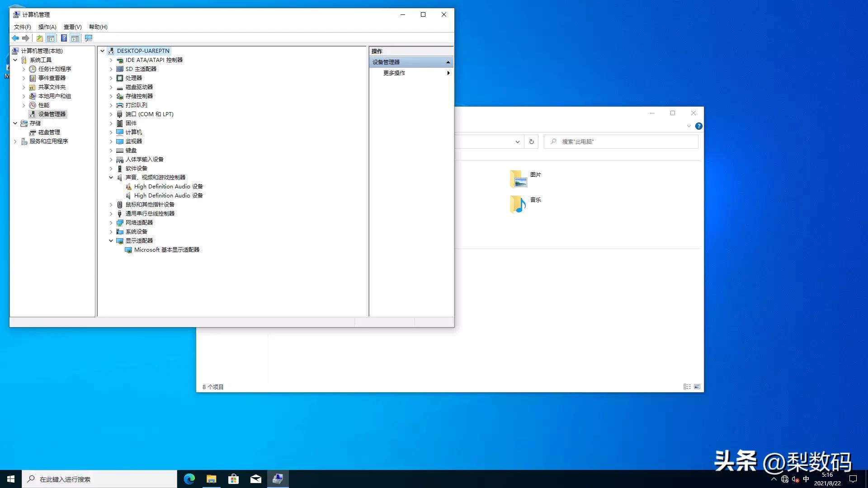Screen dimensions: 868x488
Task: Toggle the console tree pane icon
Action: coord(51,38)
